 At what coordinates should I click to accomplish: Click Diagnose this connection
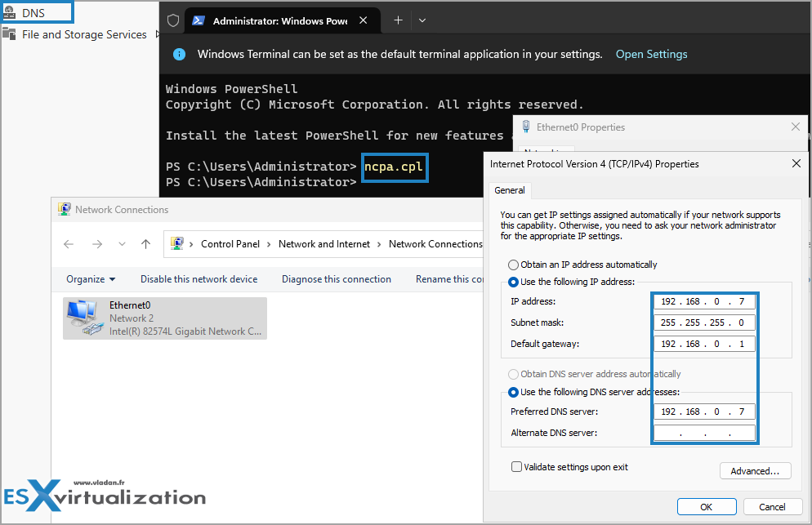click(337, 279)
